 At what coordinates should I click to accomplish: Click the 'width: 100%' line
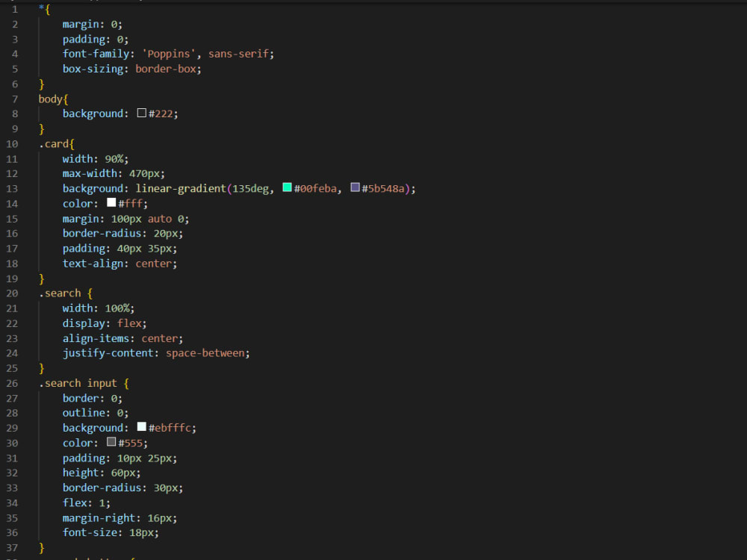tap(99, 308)
